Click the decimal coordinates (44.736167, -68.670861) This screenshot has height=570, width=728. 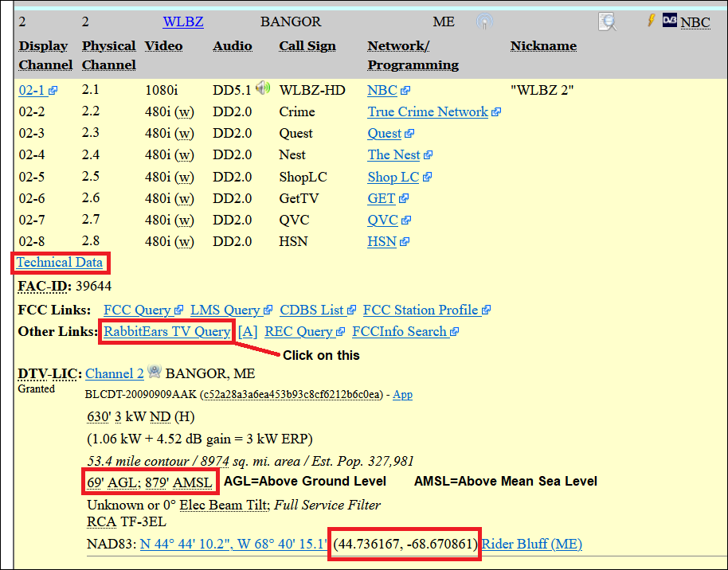pyautogui.click(x=405, y=544)
